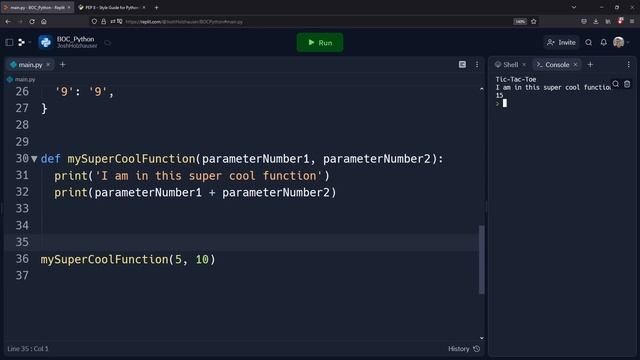This screenshot has height=360, width=640.
Task: Click line number 31 in gutter
Action: tap(22, 176)
